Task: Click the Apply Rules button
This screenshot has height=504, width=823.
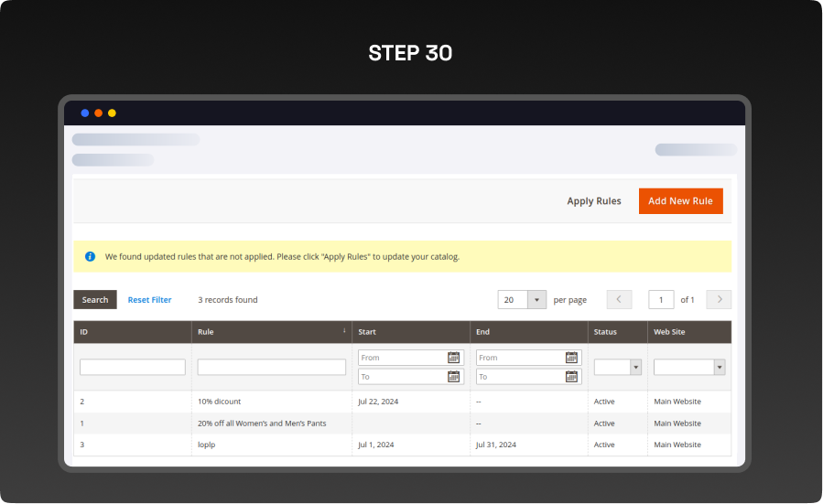Action: point(594,201)
